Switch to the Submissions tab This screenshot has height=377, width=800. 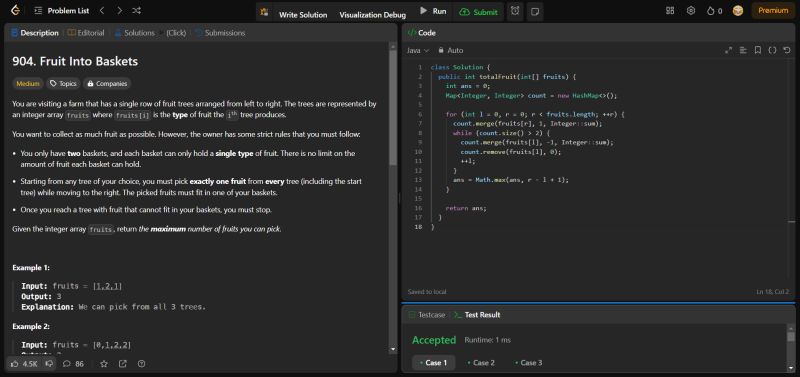pyautogui.click(x=220, y=33)
